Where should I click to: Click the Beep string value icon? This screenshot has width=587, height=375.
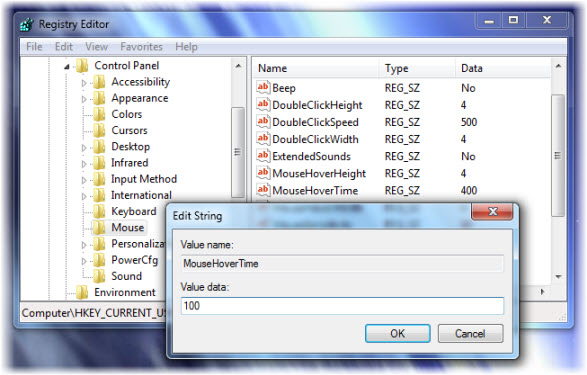(x=263, y=88)
